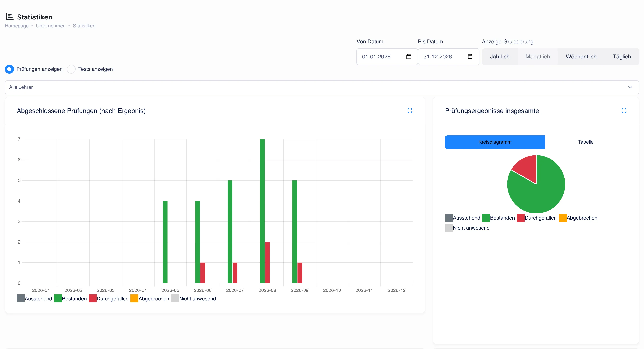The width and height of the screenshot is (644, 349).
Task: Click the Bis Datum input 31.12.2026
Action: click(x=448, y=57)
